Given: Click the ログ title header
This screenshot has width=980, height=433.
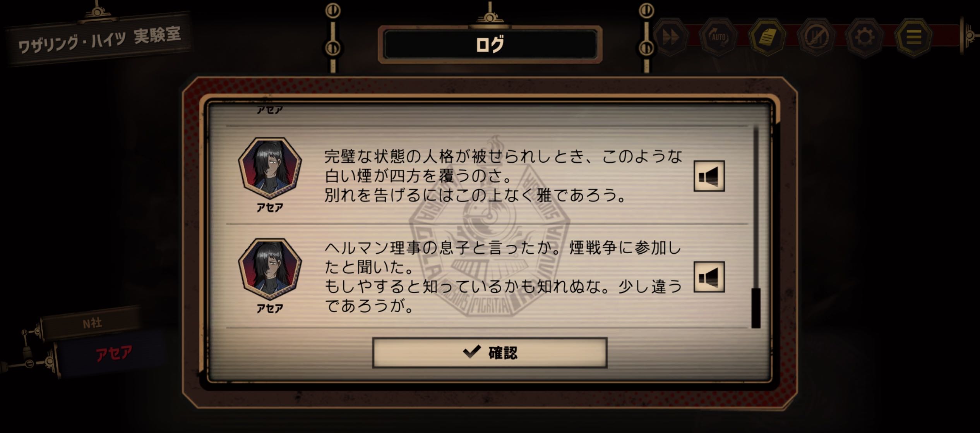Looking at the screenshot, I should click(490, 45).
